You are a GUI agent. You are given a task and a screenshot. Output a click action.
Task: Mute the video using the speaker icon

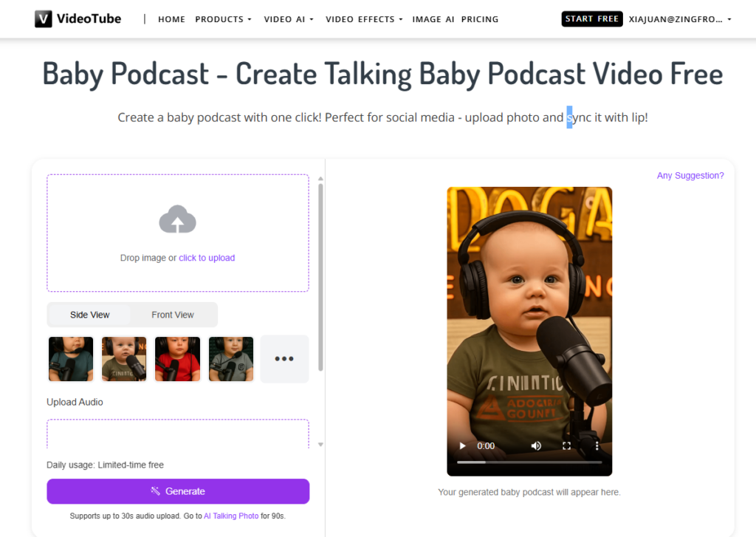536,446
